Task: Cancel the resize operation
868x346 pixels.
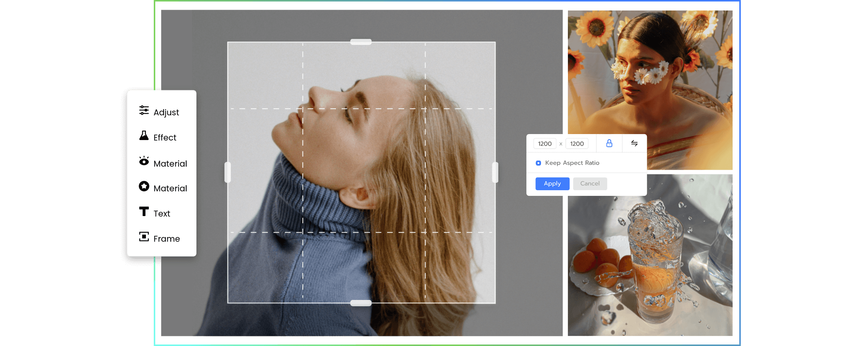Action: [x=590, y=183]
